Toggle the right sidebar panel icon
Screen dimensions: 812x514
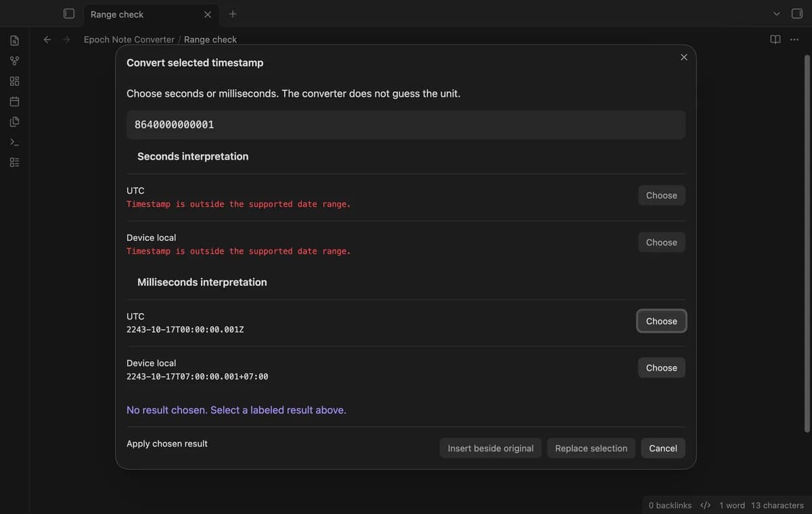[797, 14]
